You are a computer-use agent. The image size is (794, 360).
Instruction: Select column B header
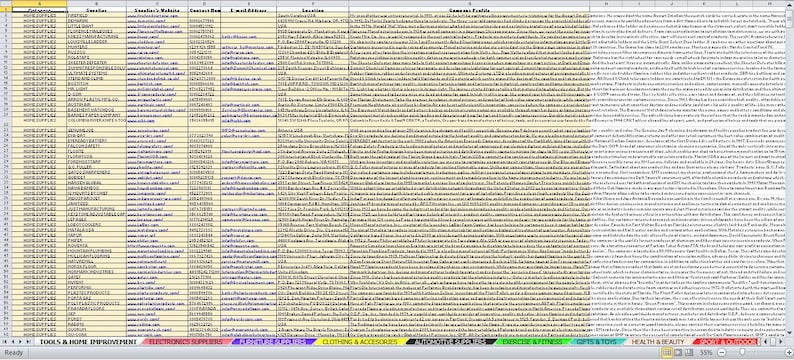(x=96, y=4)
